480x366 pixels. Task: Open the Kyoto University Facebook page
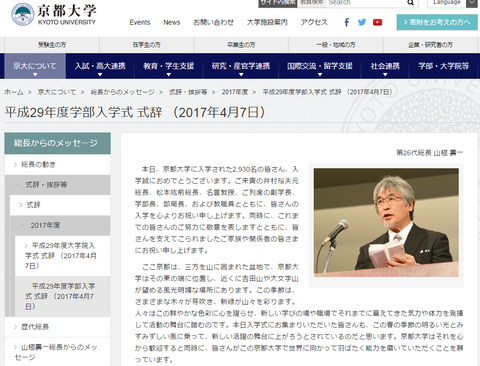point(347,22)
